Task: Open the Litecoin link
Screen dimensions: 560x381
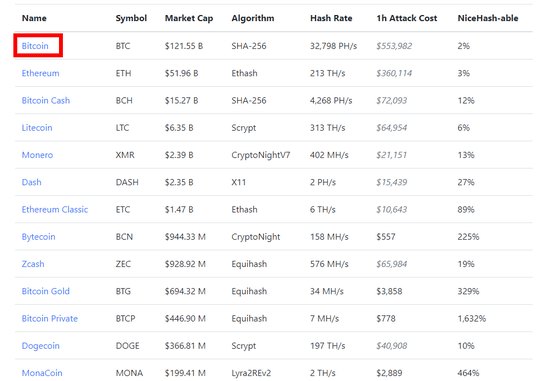Action: click(37, 127)
